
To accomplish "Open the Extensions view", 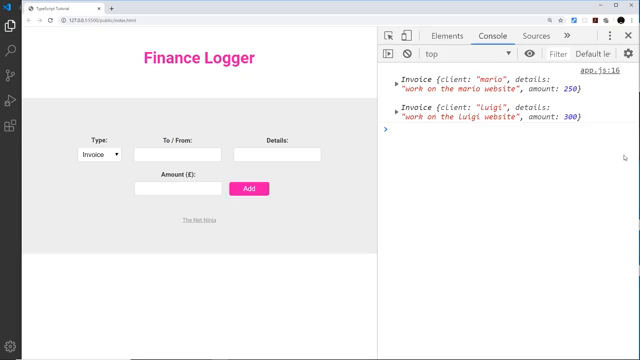I will point(10,125).
